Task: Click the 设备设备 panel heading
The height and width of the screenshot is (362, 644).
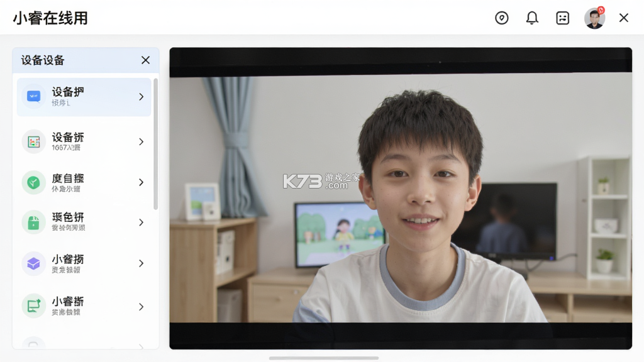Action: tap(43, 60)
